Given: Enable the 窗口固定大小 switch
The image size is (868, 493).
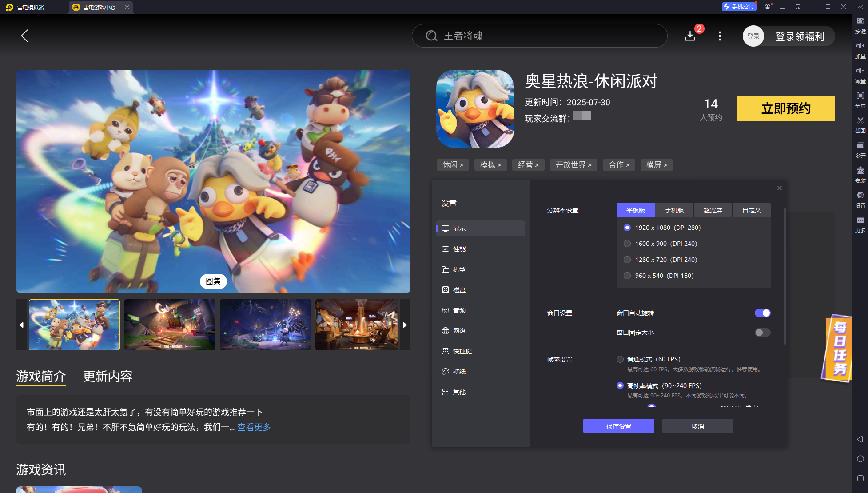Looking at the screenshot, I should click(762, 333).
